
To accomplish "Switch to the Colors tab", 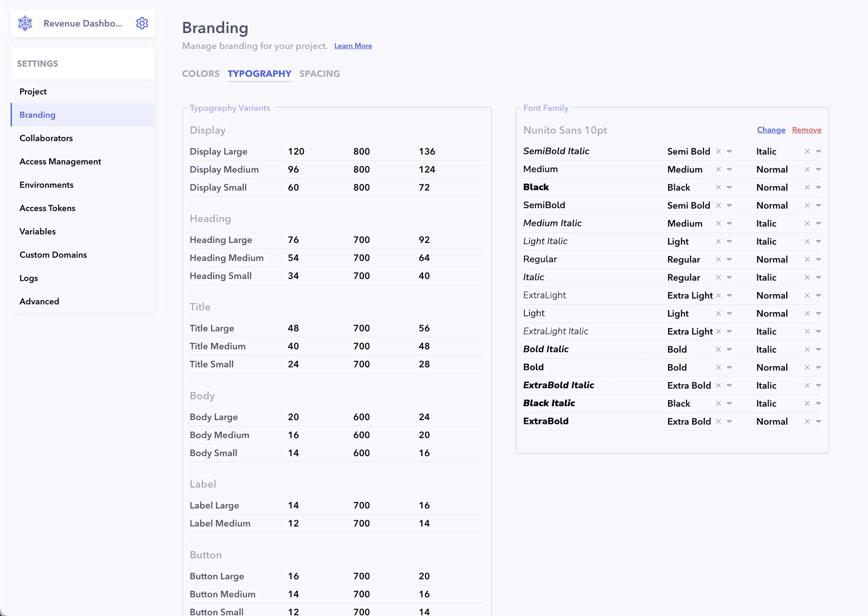I will pyautogui.click(x=200, y=74).
